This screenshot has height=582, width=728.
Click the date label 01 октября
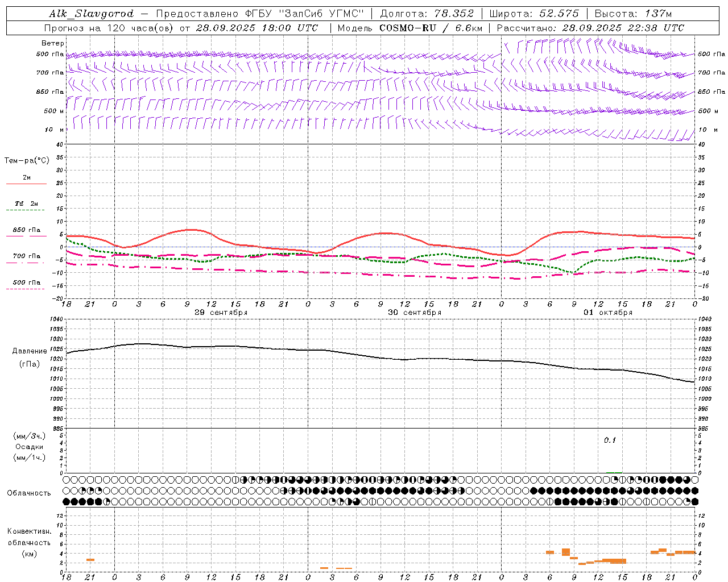tap(608, 313)
